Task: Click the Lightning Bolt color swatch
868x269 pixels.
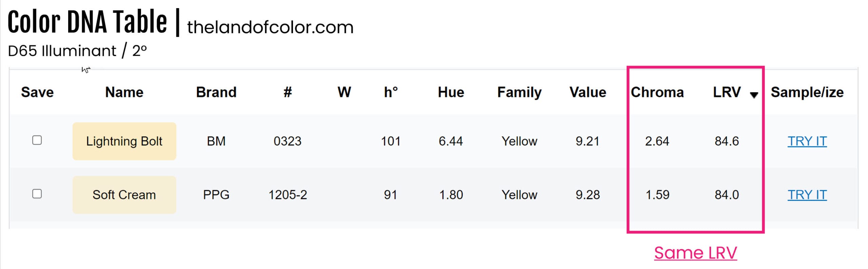Action: click(x=124, y=141)
